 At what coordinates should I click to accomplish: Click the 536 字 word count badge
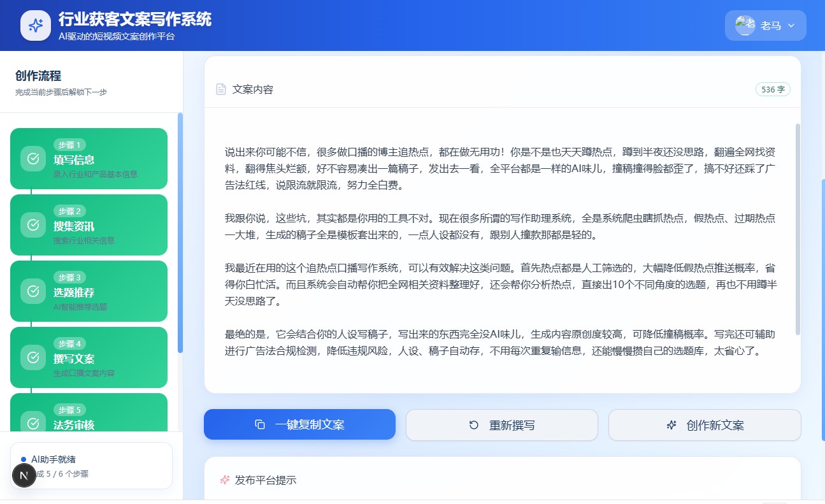772,89
